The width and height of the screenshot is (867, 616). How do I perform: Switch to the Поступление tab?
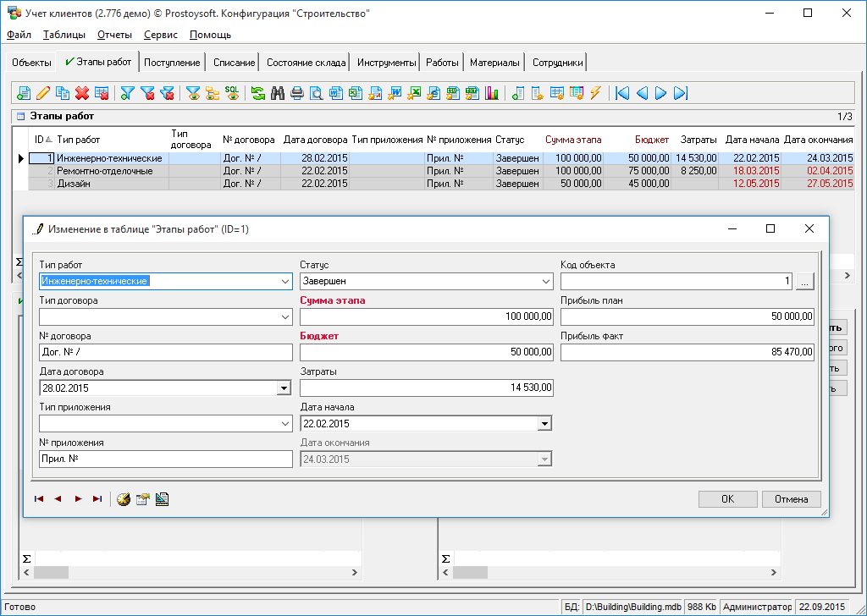[x=172, y=63]
